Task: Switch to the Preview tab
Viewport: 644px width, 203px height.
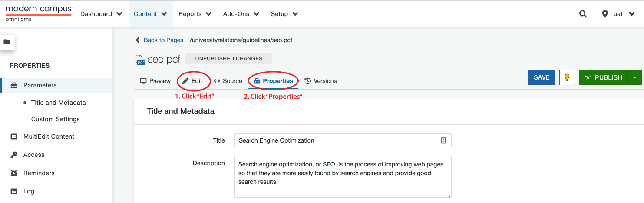Action: point(155,81)
